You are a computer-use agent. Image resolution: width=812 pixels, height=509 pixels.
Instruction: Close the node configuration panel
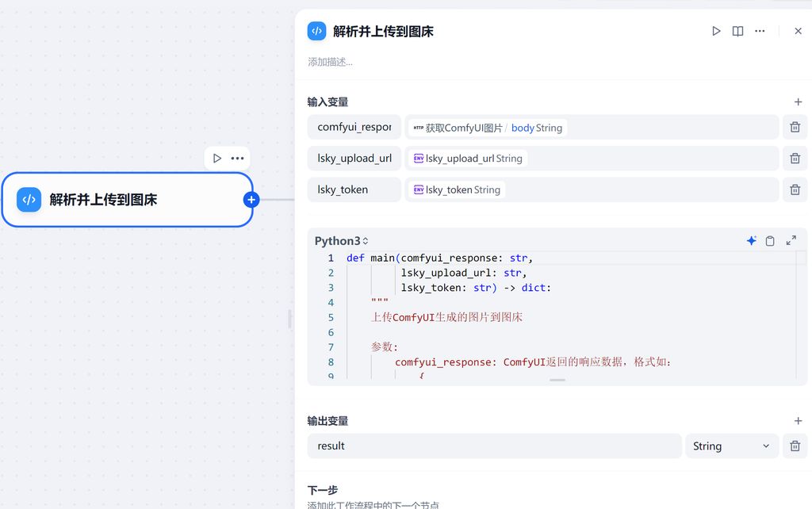[x=798, y=31]
